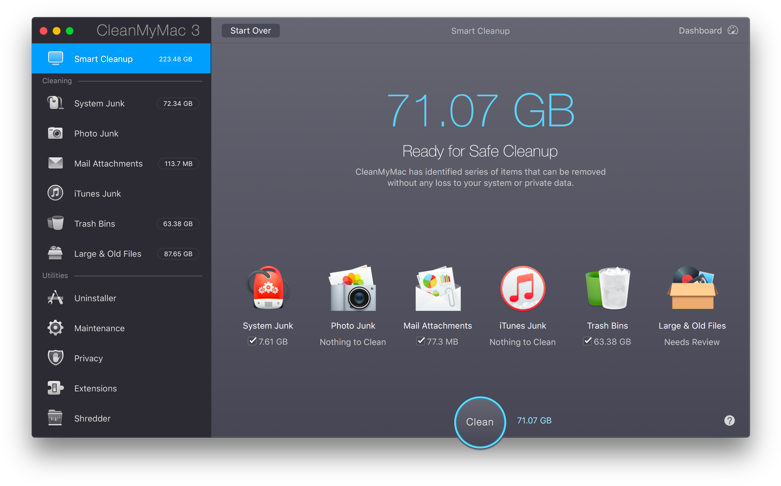Open Mail Attachments section in sidebar
Viewport: 781px width, 486px height.
coord(121,163)
